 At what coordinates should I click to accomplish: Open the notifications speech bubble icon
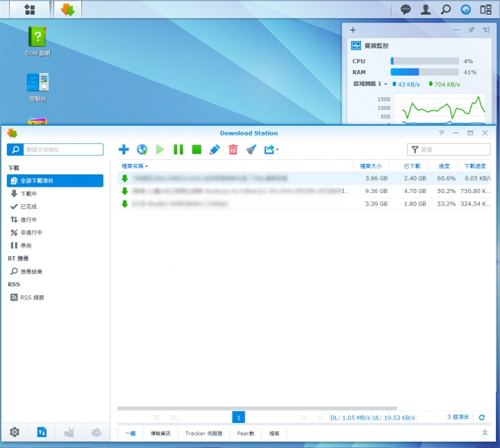406,10
